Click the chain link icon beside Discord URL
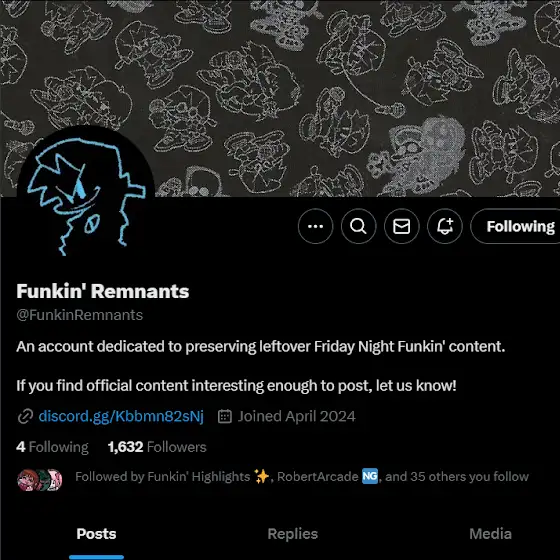 25,416
